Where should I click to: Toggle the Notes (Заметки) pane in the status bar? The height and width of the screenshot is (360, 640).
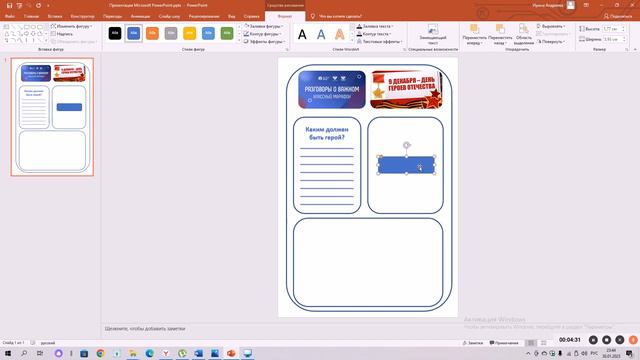click(473, 343)
